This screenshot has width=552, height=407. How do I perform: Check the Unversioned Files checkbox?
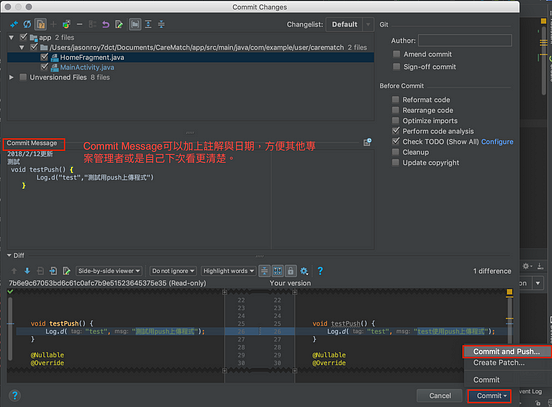pyautogui.click(x=23, y=77)
